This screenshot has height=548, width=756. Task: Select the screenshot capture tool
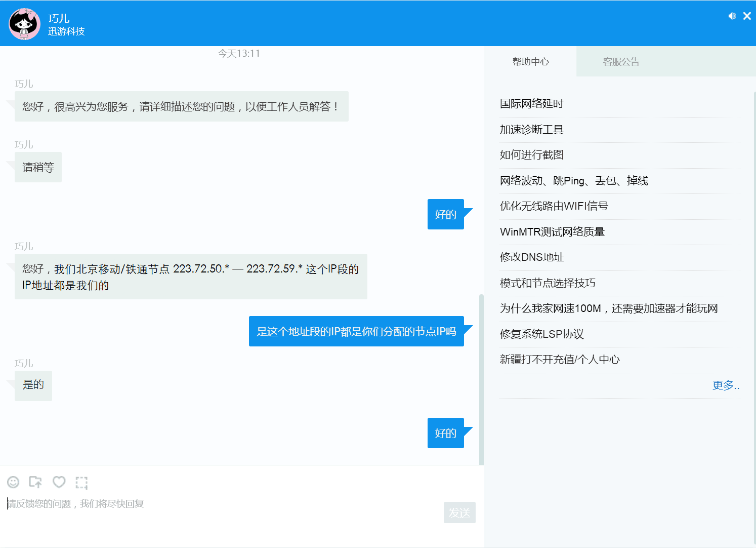[x=81, y=482]
